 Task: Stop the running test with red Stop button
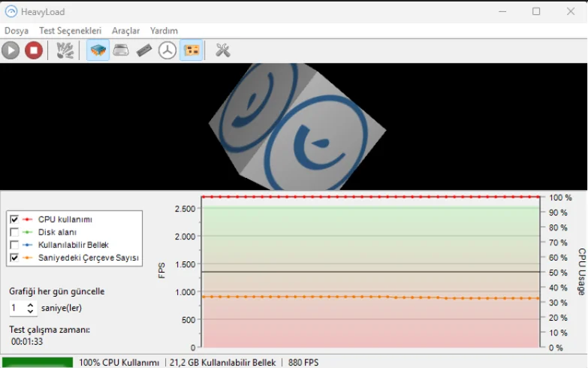tap(34, 50)
